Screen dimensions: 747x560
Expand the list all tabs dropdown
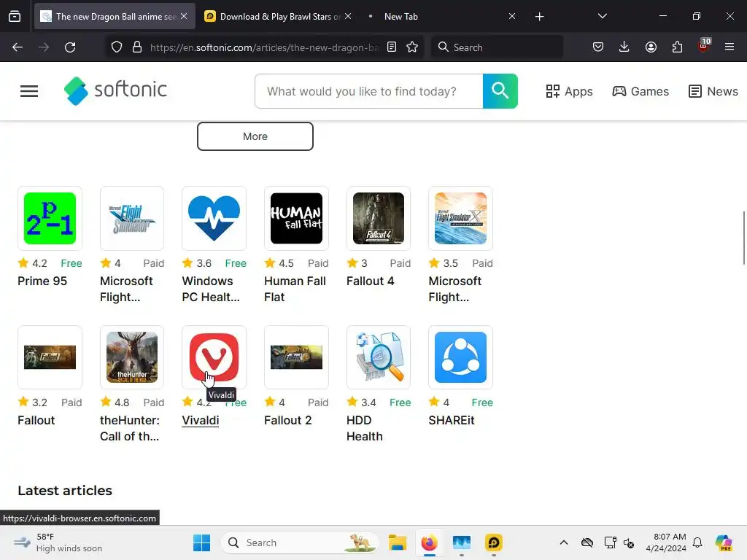coord(602,17)
